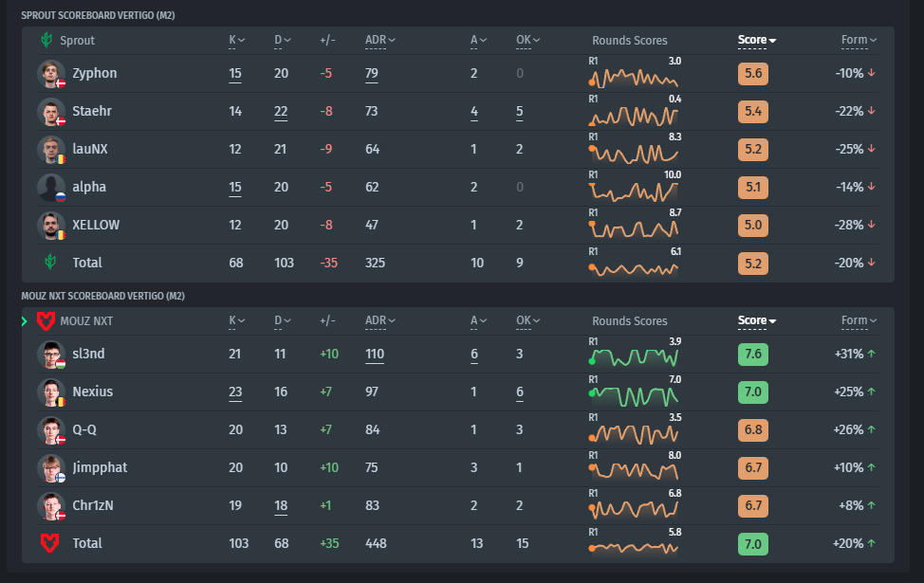The image size is (924, 583).
Task: Open Staehr's player avatar
Action: (x=51, y=111)
